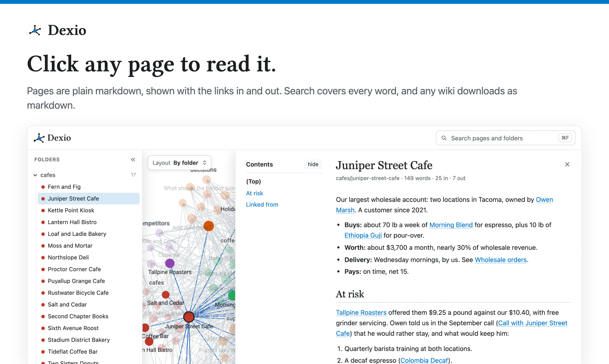Select Fern and Fig in folder tree
The height and width of the screenshot is (364, 609).
point(88,187)
